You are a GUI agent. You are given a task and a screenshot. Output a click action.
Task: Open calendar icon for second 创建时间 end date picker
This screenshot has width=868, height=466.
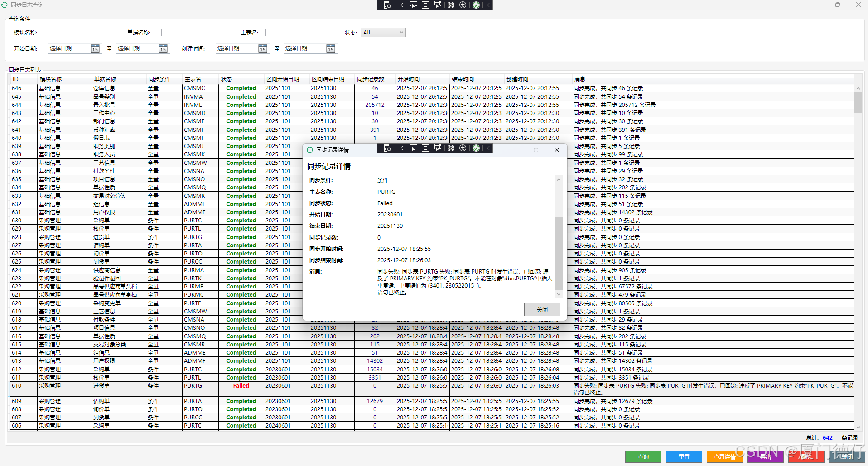pos(330,48)
